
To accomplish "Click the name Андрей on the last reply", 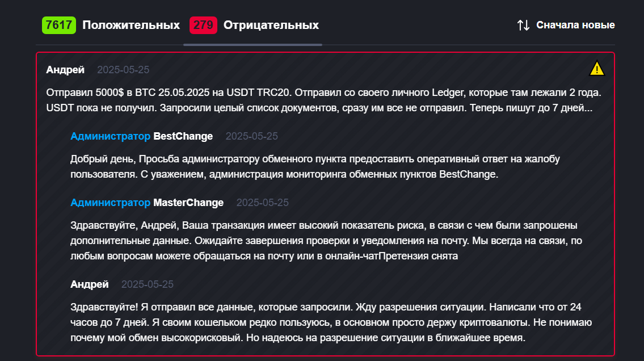I will tap(90, 284).
